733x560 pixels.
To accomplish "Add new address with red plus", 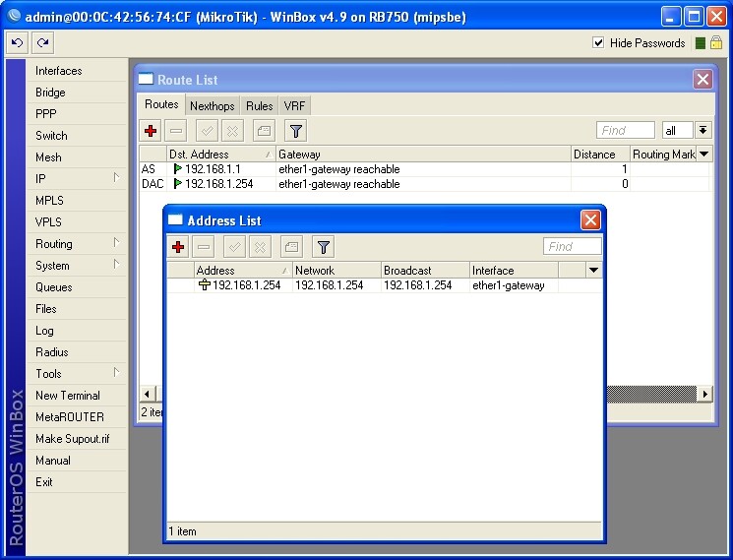I will point(178,247).
